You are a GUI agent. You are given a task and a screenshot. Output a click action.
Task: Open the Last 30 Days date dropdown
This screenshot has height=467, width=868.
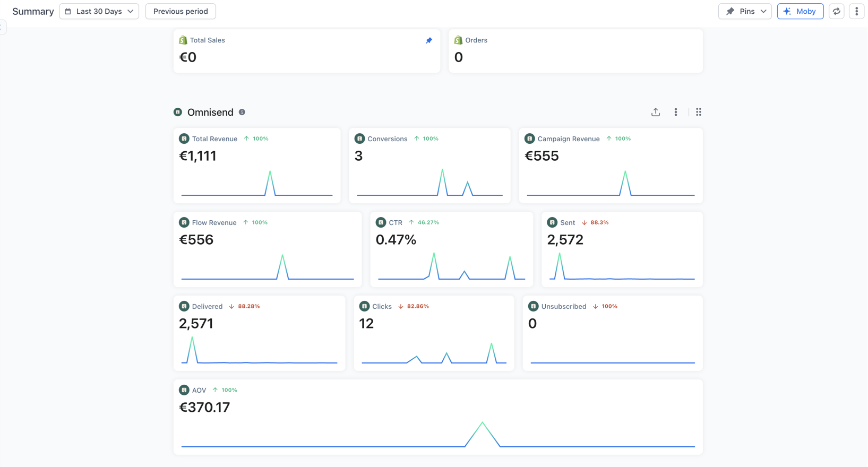(99, 11)
